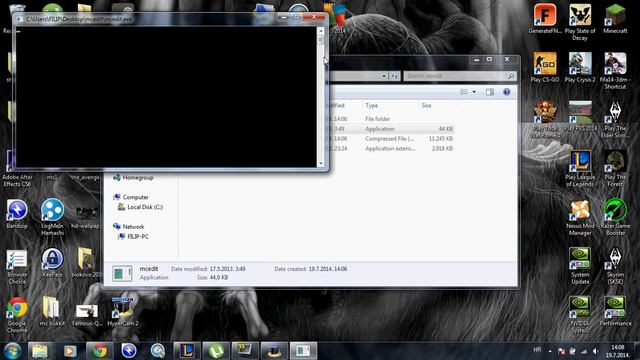Viewport: 640px width, 360px height.
Task: Open the biokovo folder on desktop
Action: (86, 262)
